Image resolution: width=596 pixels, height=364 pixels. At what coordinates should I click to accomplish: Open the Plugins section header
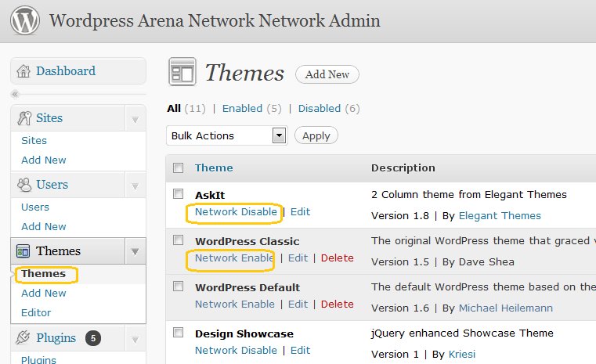[x=56, y=338]
